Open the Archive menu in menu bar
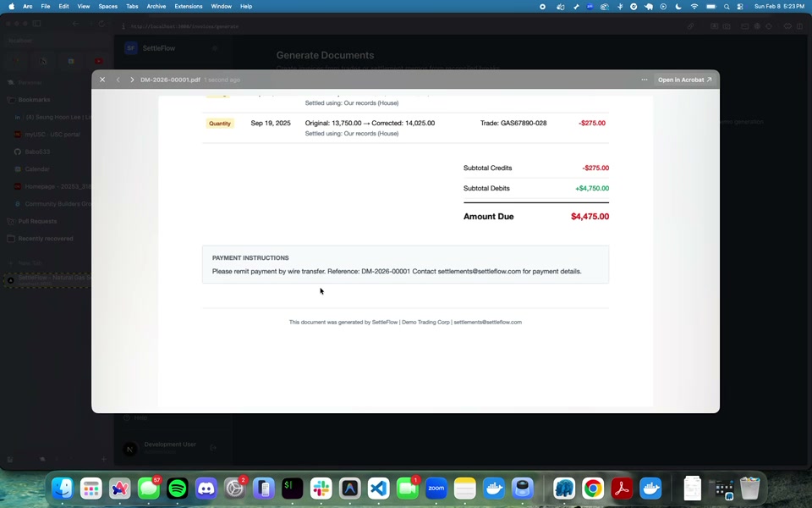Image resolution: width=812 pixels, height=508 pixels. [x=156, y=6]
